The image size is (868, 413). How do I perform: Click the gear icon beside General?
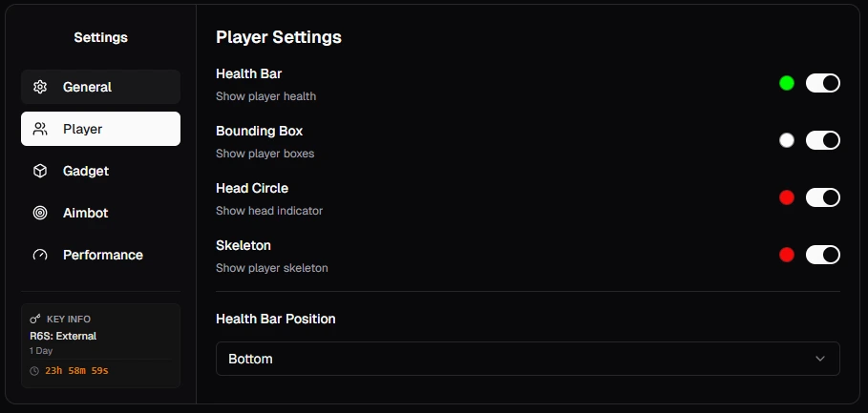pos(40,87)
